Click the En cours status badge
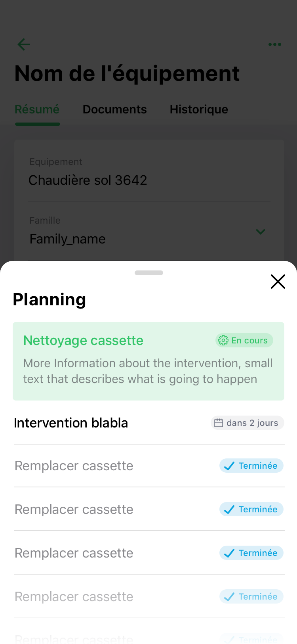Viewport: 297px width, 644px height. point(244,341)
